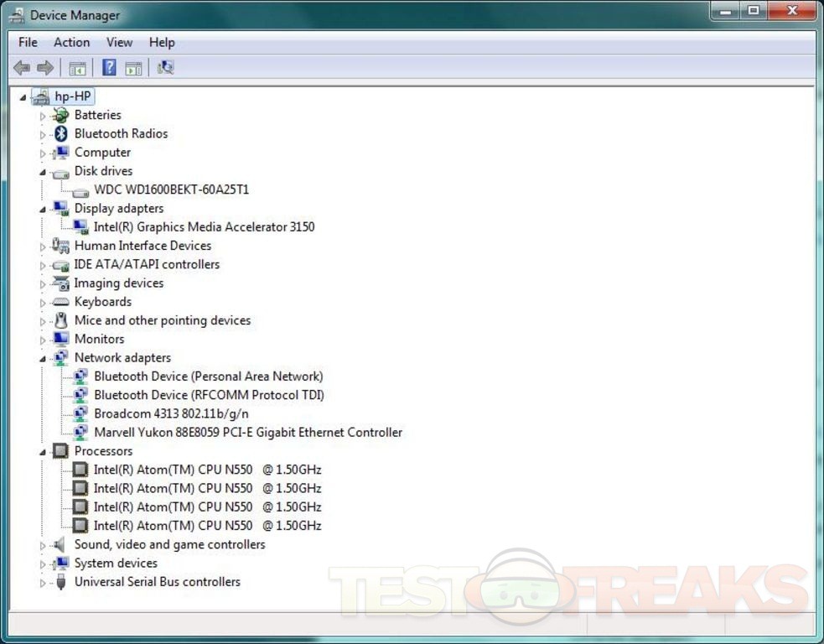Click the Show/Hide console tree toolbar icon
Image resolution: width=824 pixels, height=644 pixels.
tap(77, 68)
